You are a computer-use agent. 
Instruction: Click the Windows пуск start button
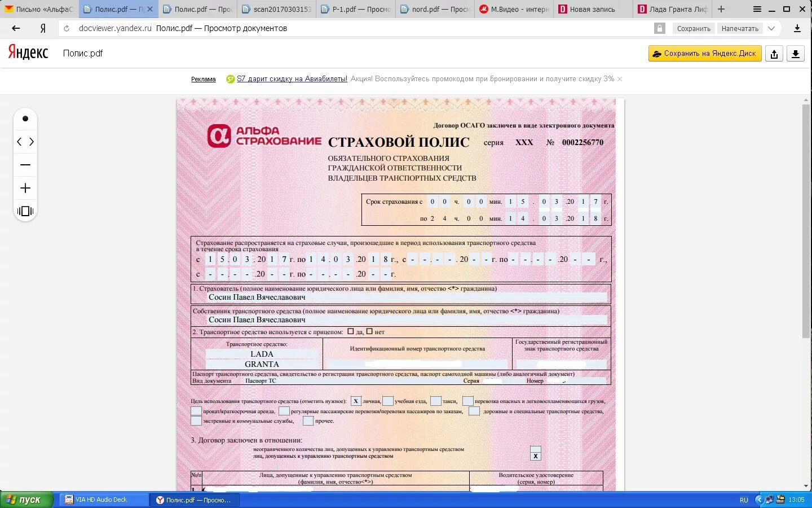(27, 500)
